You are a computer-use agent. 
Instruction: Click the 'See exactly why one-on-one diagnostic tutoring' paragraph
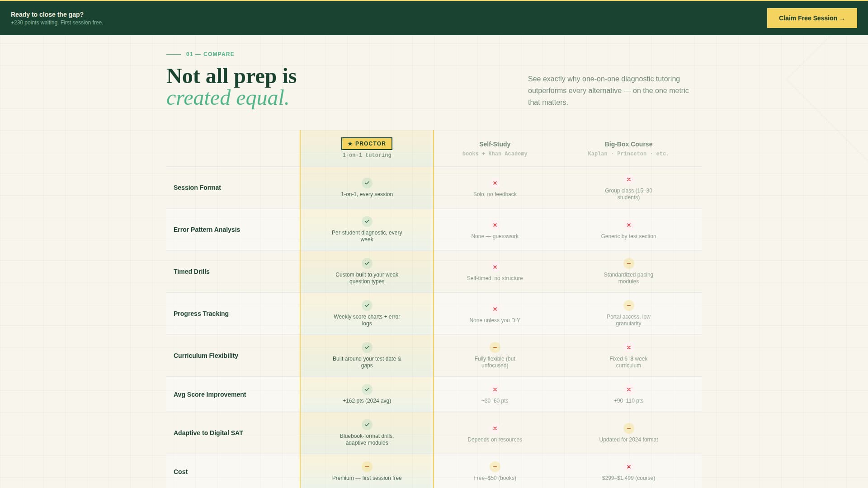609,91
